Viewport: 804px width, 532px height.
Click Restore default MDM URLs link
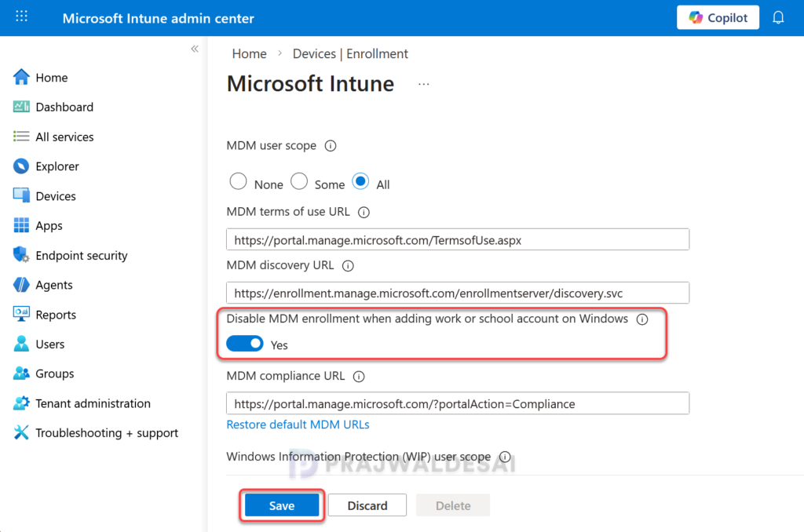click(298, 425)
